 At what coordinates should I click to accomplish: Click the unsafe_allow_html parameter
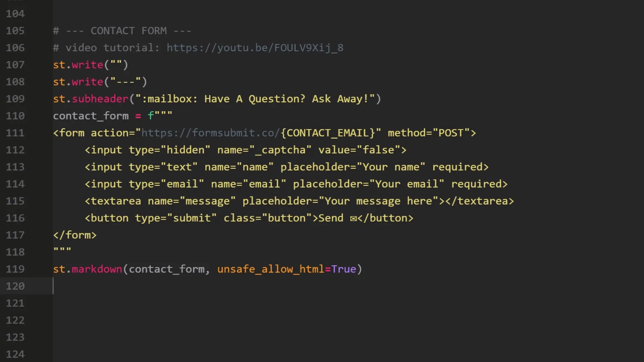coord(270,269)
